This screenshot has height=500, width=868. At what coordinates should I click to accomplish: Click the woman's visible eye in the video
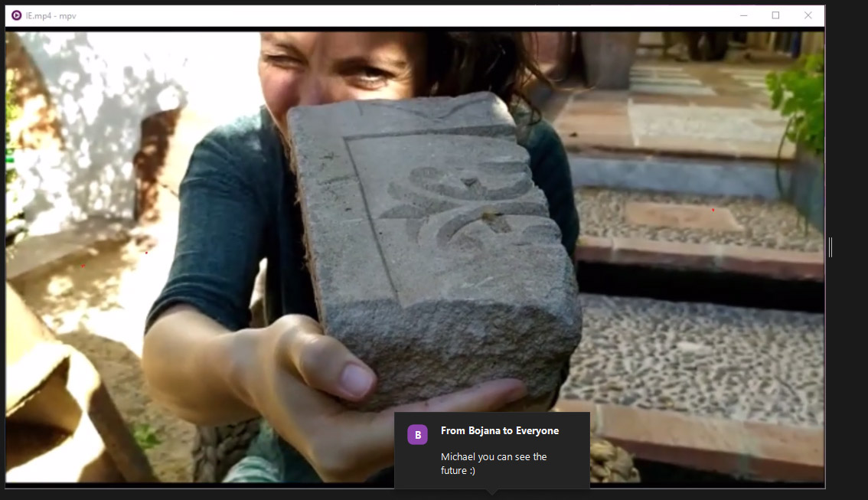tap(371, 74)
